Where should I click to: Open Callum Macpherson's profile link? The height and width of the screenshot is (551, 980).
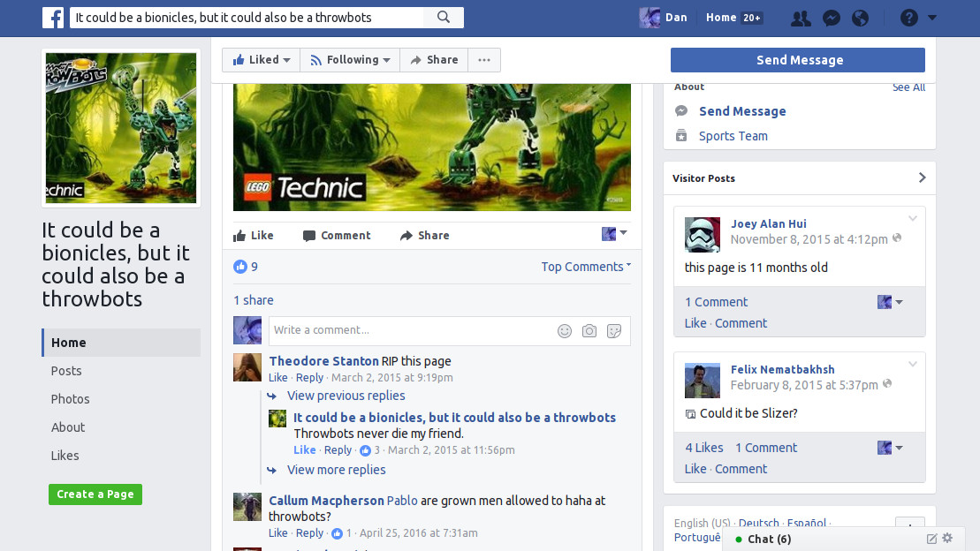pyautogui.click(x=326, y=501)
